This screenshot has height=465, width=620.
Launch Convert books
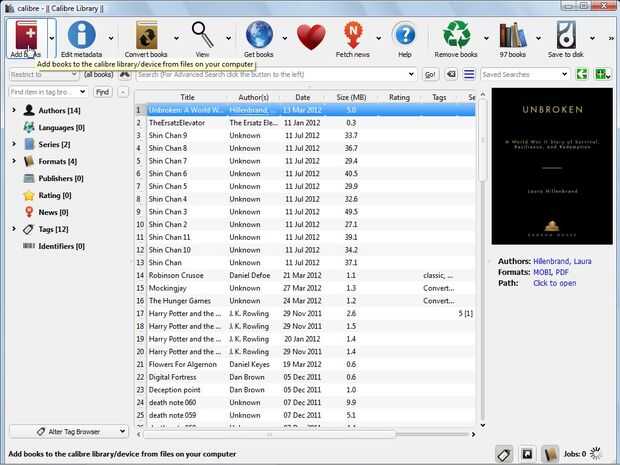pos(147,36)
